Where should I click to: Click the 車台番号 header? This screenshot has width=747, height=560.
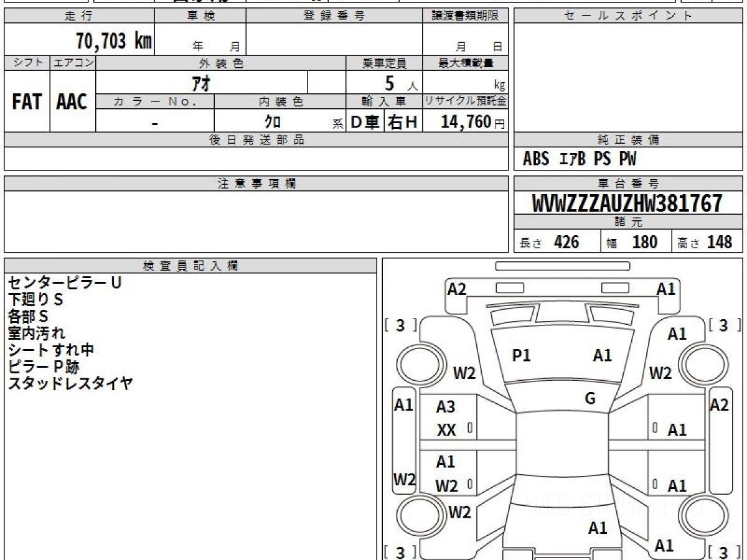click(x=628, y=184)
